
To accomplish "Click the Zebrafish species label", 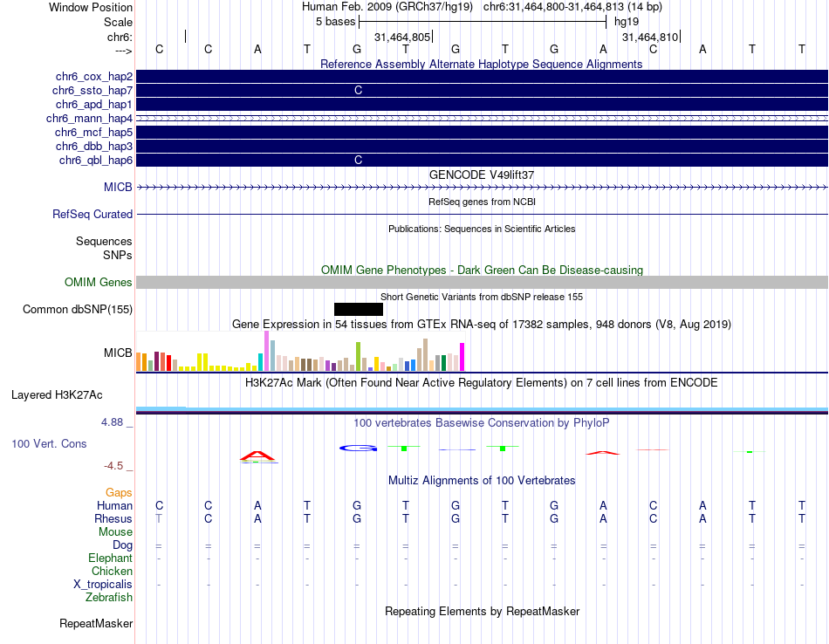I will click(x=109, y=598).
